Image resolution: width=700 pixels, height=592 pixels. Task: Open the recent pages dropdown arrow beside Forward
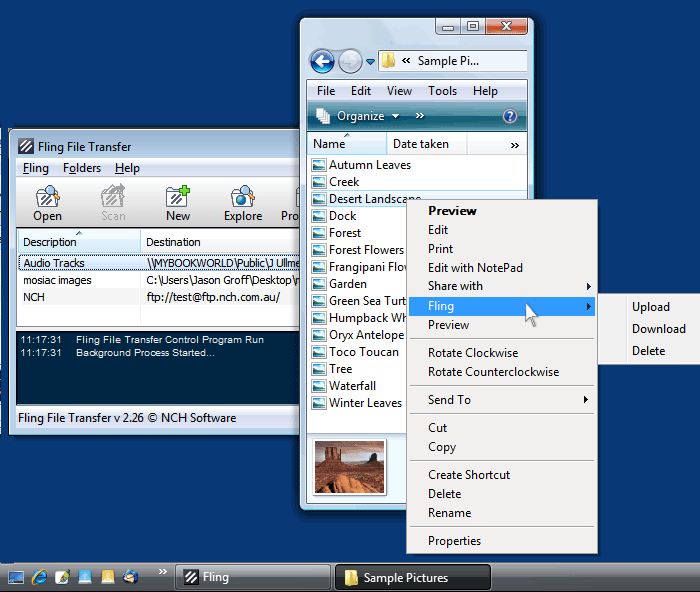pos(370,61)
